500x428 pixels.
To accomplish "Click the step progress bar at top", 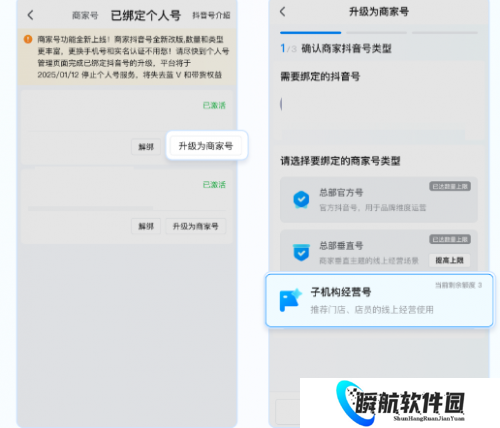I will tap(379, 33).
